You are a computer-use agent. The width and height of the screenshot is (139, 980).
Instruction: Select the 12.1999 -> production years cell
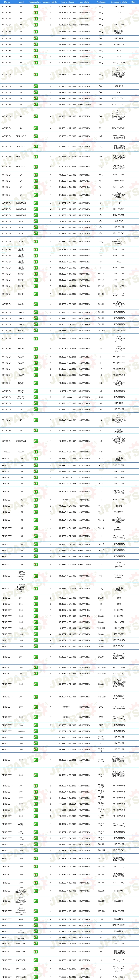tap(67, 397)
